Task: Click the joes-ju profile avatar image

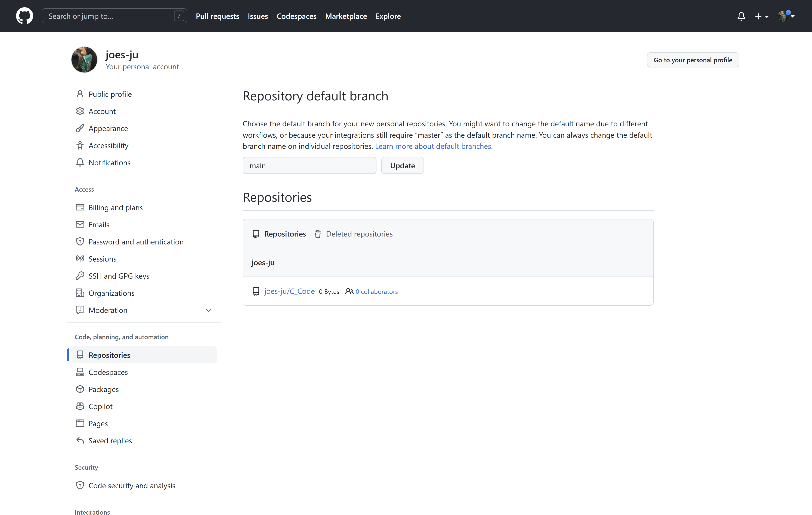Action: coord(84,60)
